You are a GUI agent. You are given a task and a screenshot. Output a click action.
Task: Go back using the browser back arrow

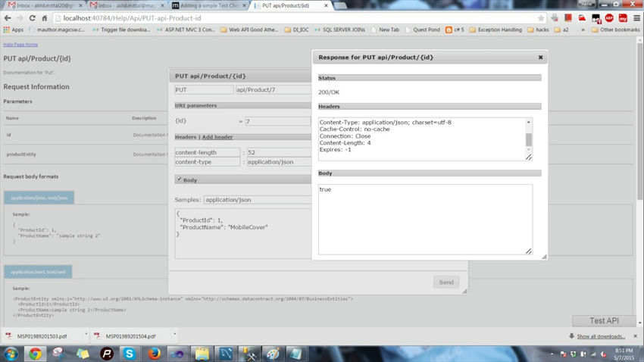coord(8,18)
